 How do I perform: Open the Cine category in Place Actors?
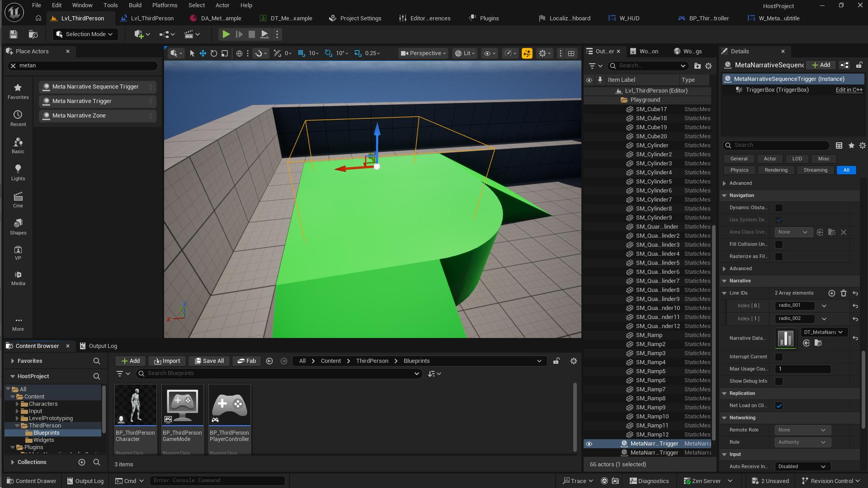point(18,199)
